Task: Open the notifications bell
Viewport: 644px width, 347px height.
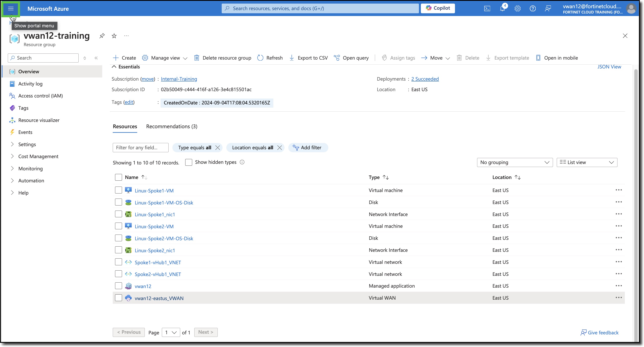Action: tap(502, 9)
